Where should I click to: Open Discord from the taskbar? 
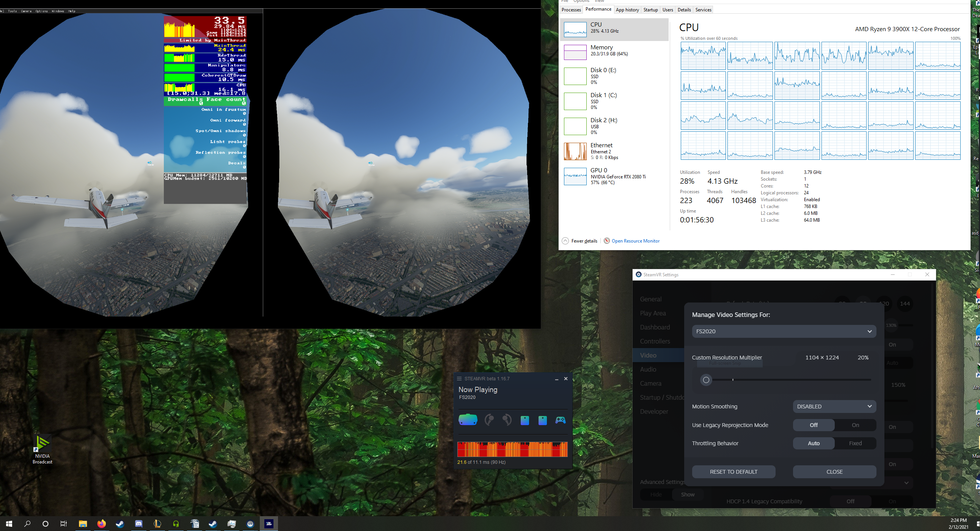138,524
